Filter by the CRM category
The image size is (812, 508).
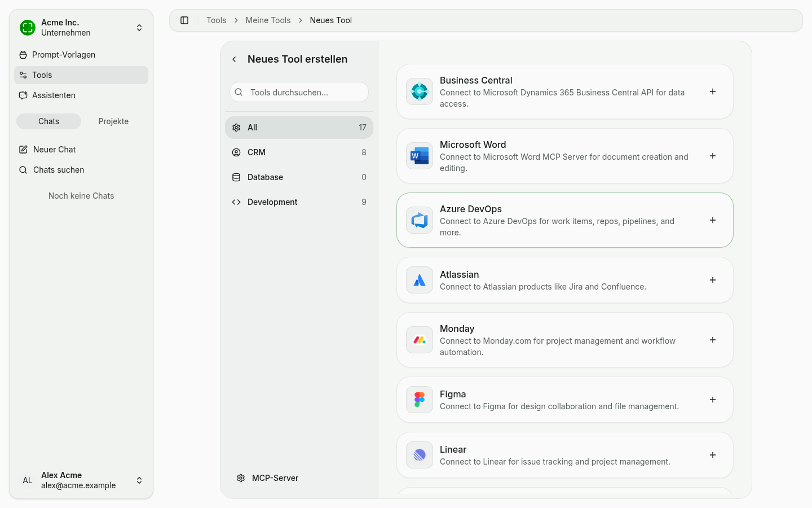point(299,152)
